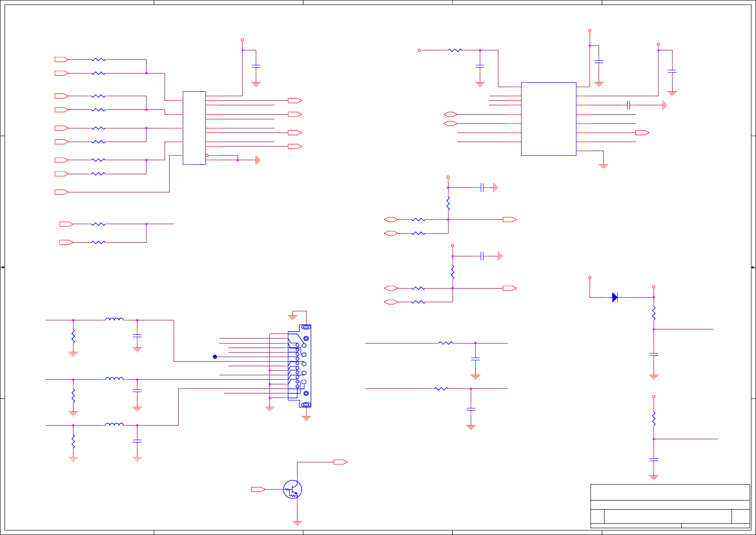This screenshot has width=756, height=535.
Task: Click the input port feeding transistor base
Action: [258, 489]
